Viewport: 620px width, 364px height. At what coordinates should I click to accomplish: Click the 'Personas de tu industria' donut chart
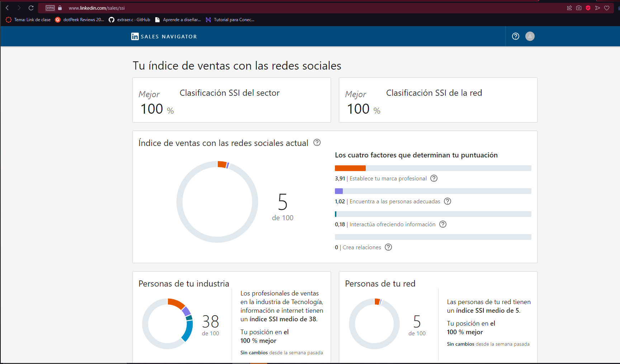tap(167, 324)
